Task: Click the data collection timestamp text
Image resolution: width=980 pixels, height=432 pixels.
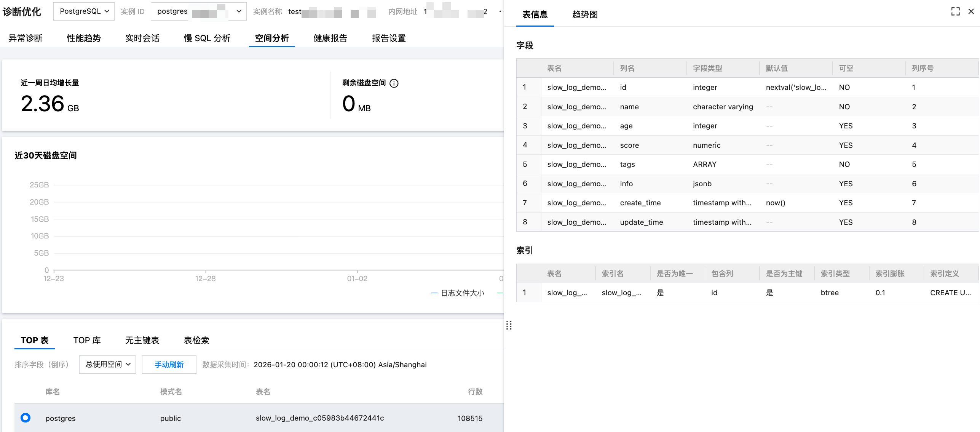Action: [x=340, y=365]
